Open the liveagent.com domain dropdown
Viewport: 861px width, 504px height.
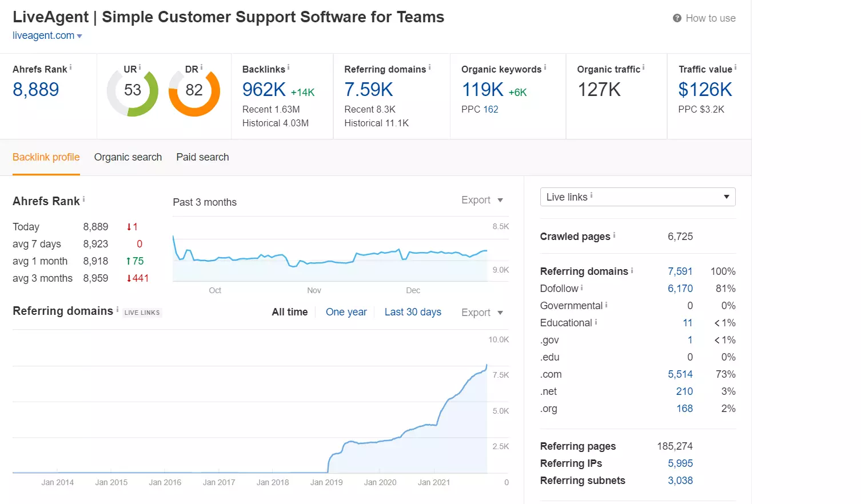pyautogui.click(x=79, y=35)
